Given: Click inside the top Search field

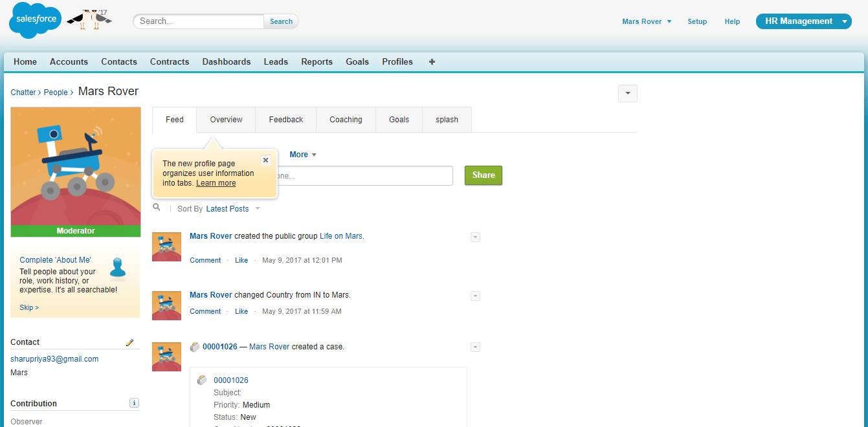Looking at the screenshot, I should (198, 21).
